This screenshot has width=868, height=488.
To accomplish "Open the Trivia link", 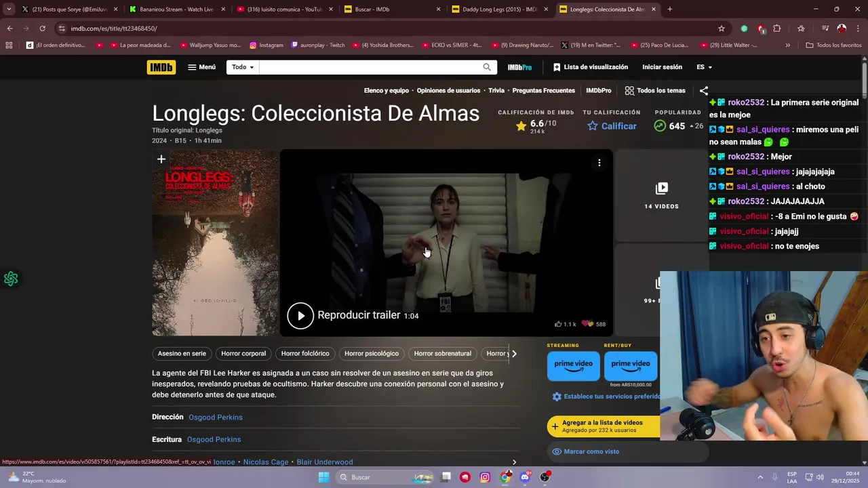I will [496, 90].
